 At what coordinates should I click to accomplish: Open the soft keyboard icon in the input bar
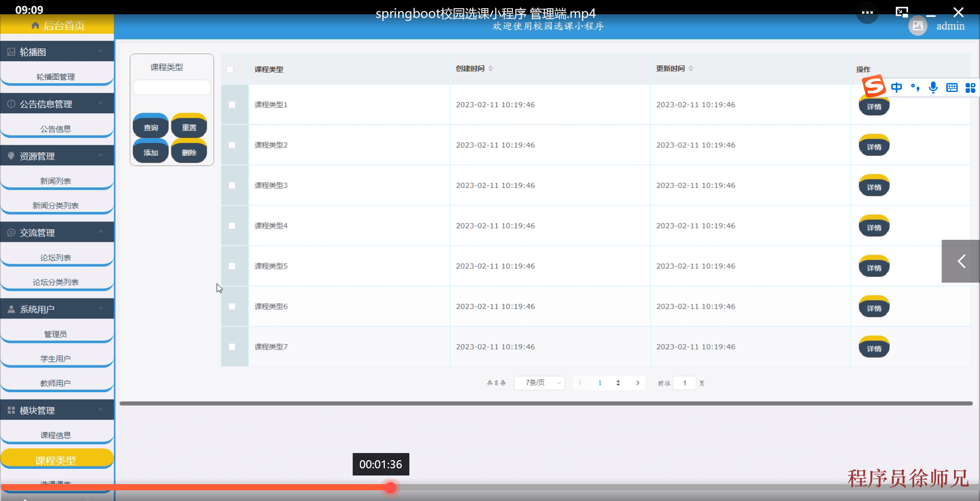pos(951,87)
